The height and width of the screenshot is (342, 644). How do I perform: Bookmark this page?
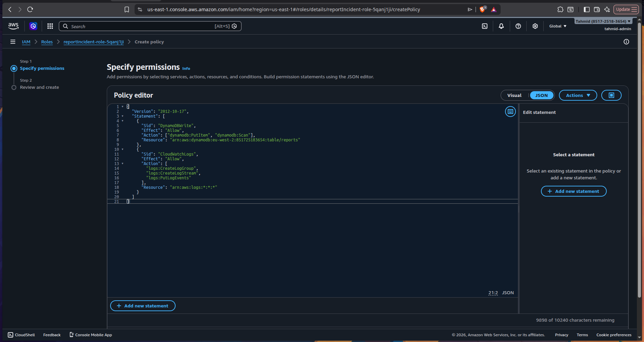(127, 9)
